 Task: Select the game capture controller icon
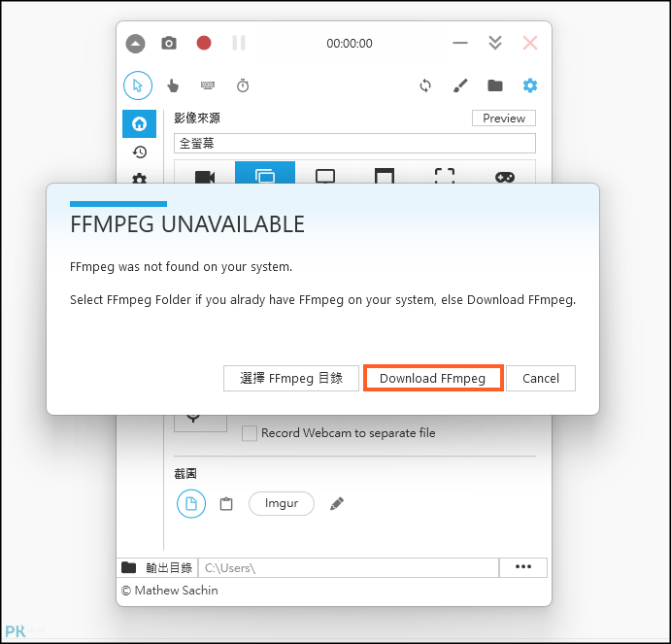point(505,177)
